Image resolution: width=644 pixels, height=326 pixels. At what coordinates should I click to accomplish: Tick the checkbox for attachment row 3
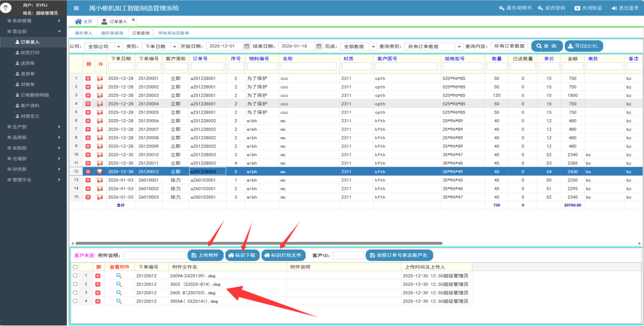[x=75, y=293]
